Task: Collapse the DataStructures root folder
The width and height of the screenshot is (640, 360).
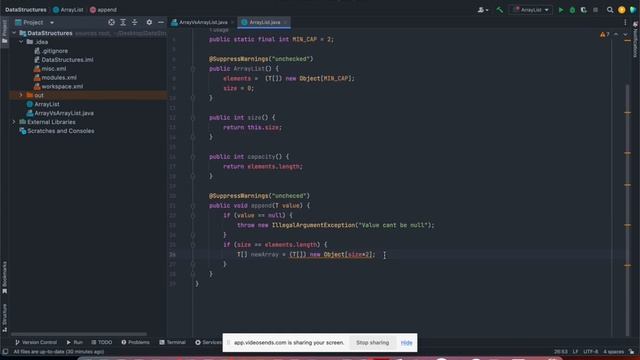Action: 14,33
